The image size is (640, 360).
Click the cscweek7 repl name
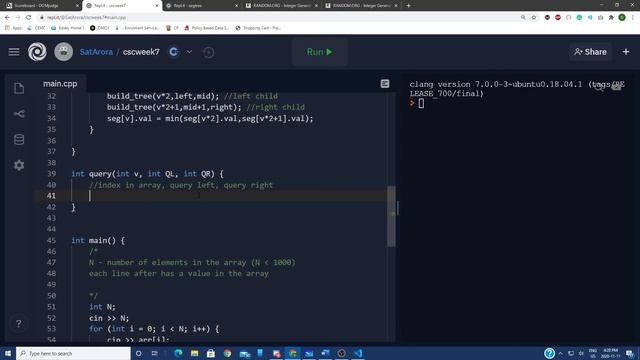[x=141, y=52]
